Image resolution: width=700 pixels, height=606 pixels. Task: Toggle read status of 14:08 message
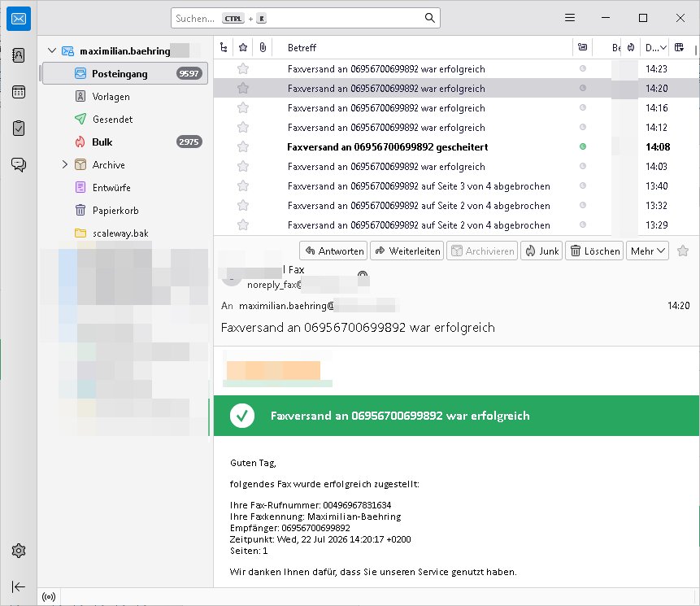coord(583,146)
